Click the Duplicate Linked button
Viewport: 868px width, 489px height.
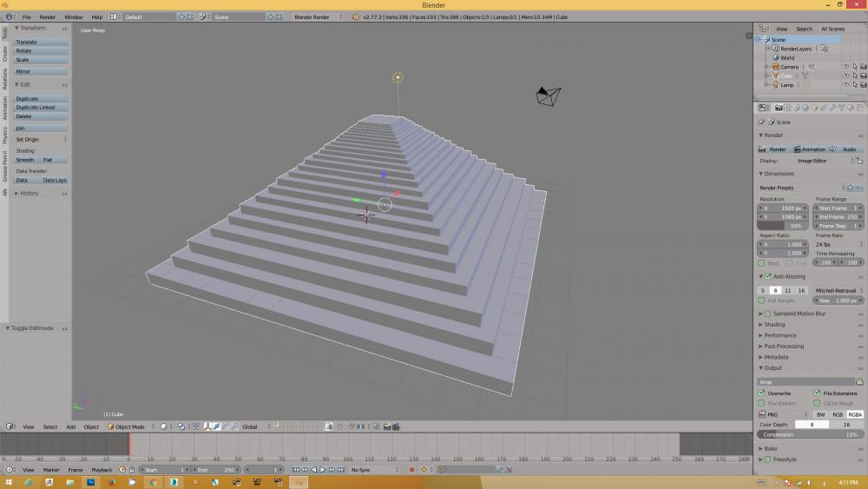tap(41, 108)
